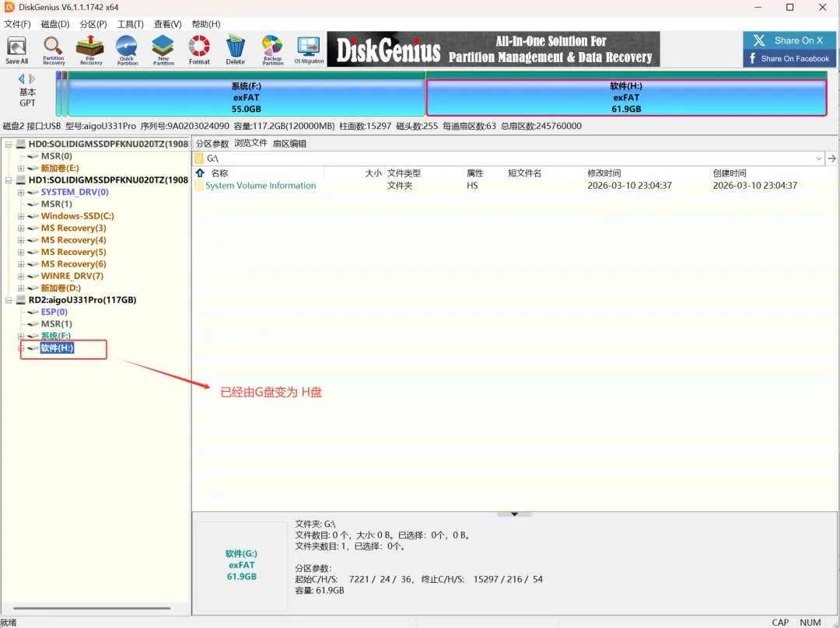
Task: Select 新加卷(D:) in tree
Action: point(61,288)
